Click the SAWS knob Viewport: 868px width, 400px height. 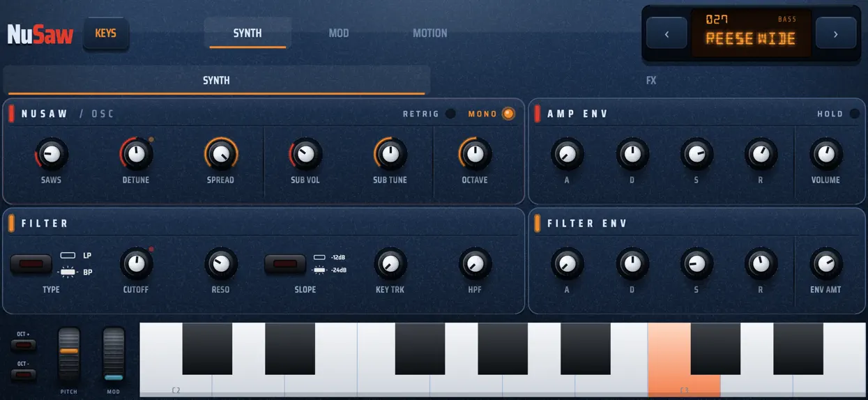pos(52,154)
